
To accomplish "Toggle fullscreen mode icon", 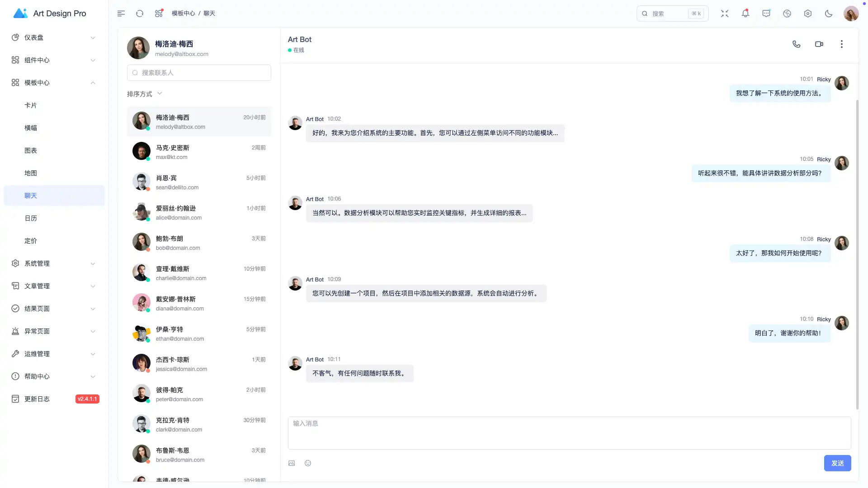I will [724, 14].
